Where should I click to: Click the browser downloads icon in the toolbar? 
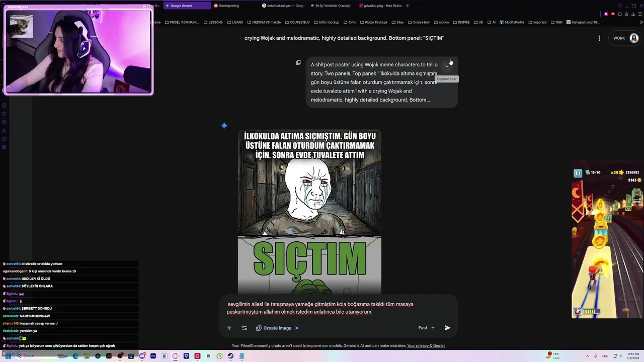point(633,14)
